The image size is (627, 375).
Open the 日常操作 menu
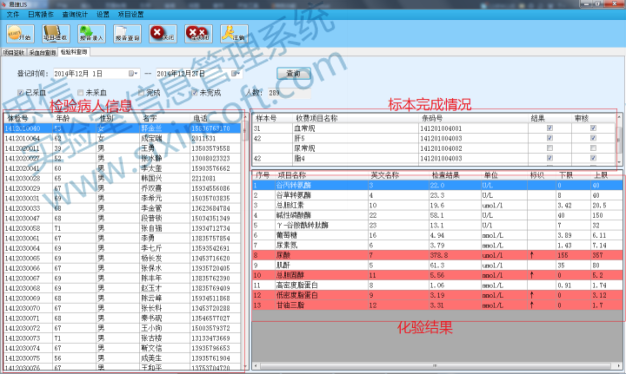pos(41,14)
